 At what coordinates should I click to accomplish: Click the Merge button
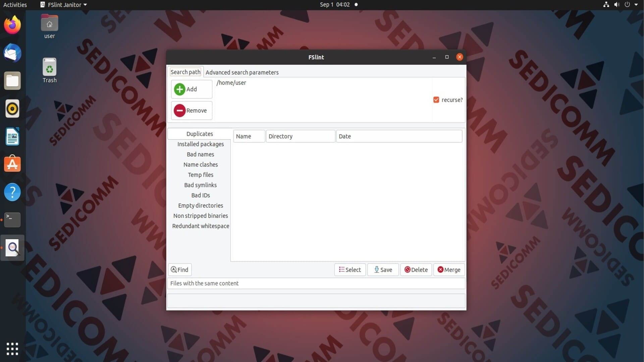tap(449, 270)
